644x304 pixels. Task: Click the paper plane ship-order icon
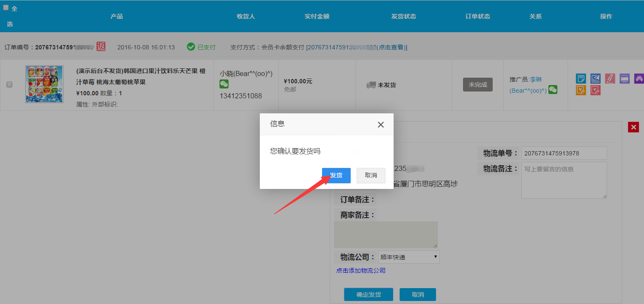(x=596, y=79)
